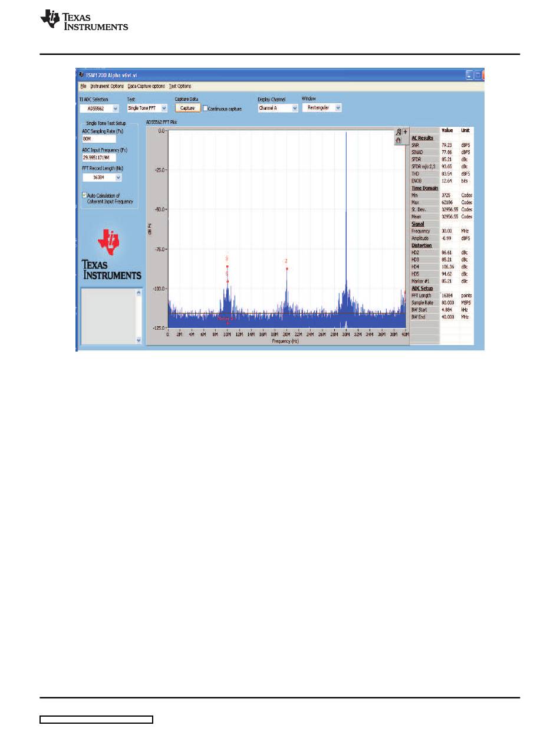Click the scroll up arrow of the message box
Viewport: 560px width, 732px height.
[139, 292]
